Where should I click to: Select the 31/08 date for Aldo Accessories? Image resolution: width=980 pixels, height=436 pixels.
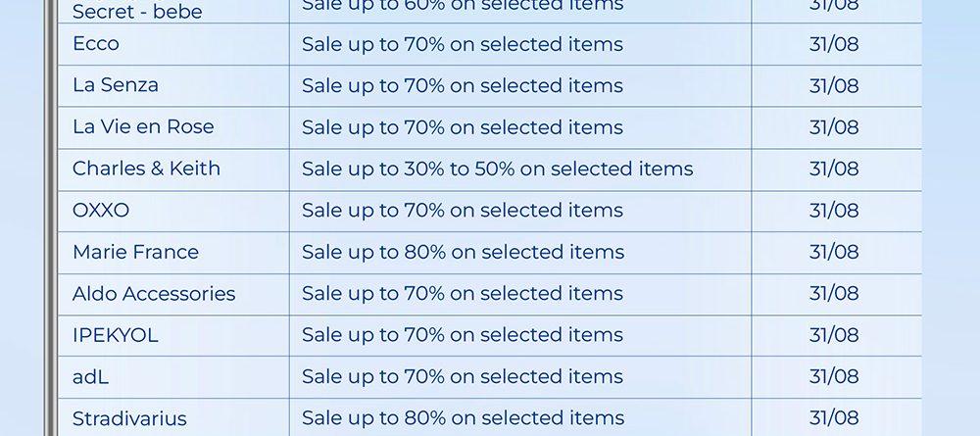pos(834,294)
